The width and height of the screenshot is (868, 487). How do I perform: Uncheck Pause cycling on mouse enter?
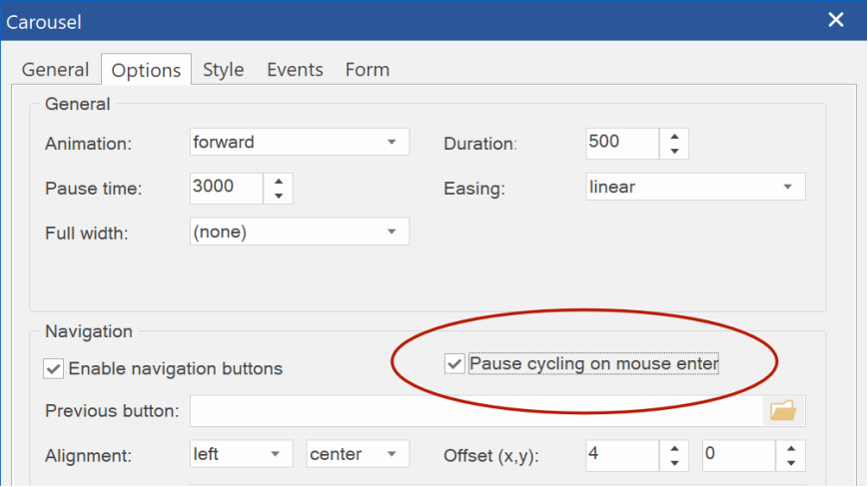[454, 363]
